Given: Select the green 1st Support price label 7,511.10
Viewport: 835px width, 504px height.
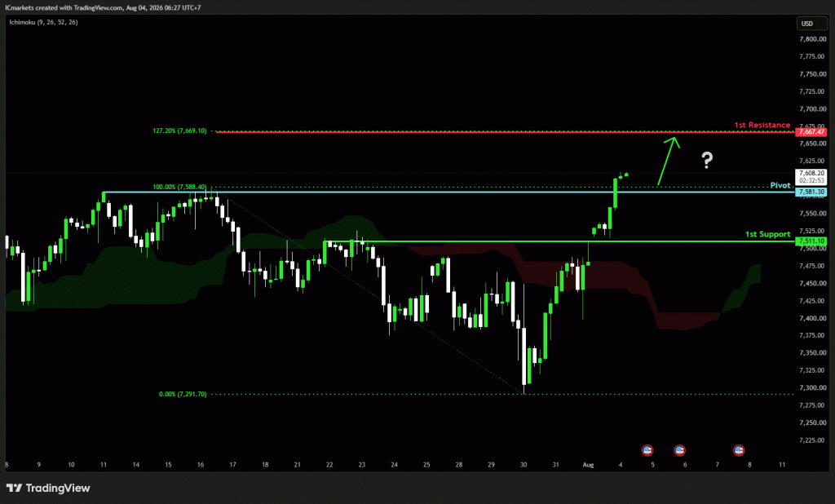Looking at the screenshot, I should (811, 241).
